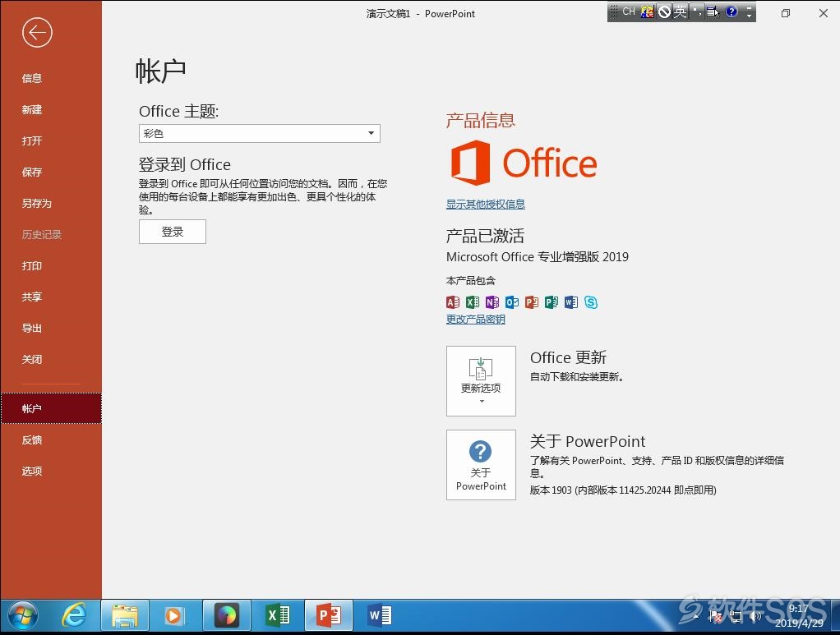Image resolution: width=840 pixels, height=635 pixels.
Task: Show hidden tray icons arrow
Action: [x=696, y=617]
